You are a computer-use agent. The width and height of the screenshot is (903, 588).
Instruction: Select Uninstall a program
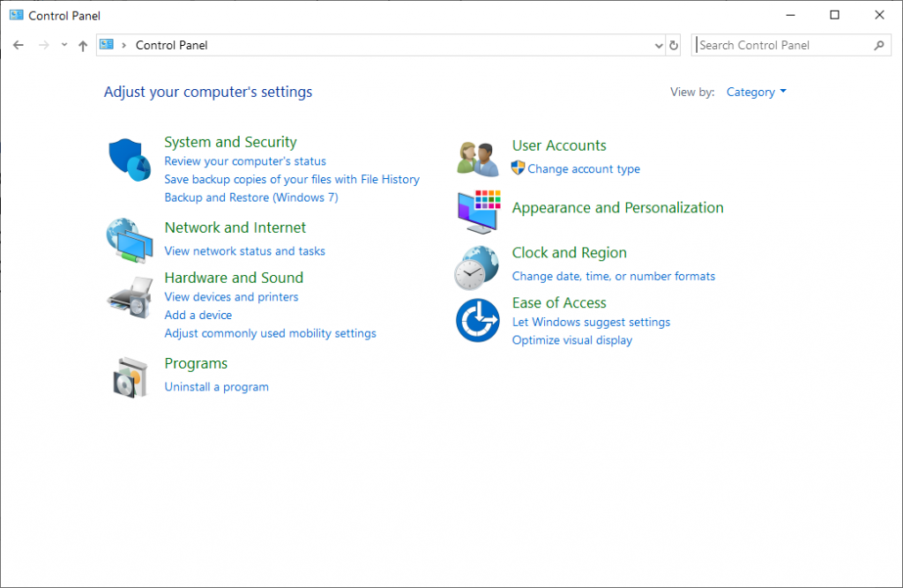pyautogui.click(x=216, y=386)
